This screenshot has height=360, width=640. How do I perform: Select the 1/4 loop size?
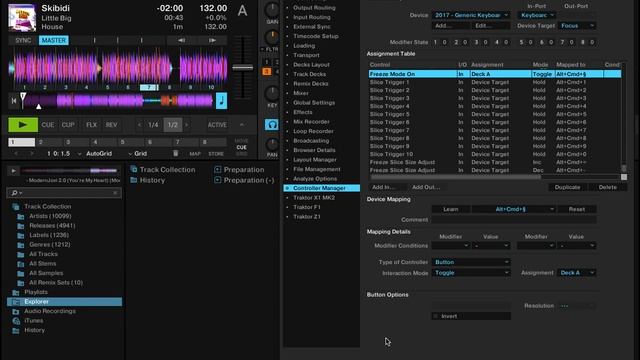click(153, 125)
